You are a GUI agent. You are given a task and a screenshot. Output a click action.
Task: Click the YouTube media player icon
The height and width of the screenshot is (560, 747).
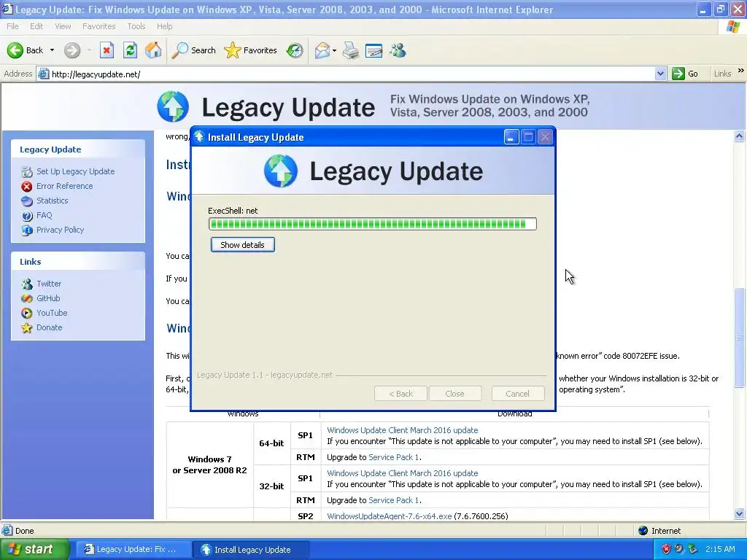tap(27, 314)
